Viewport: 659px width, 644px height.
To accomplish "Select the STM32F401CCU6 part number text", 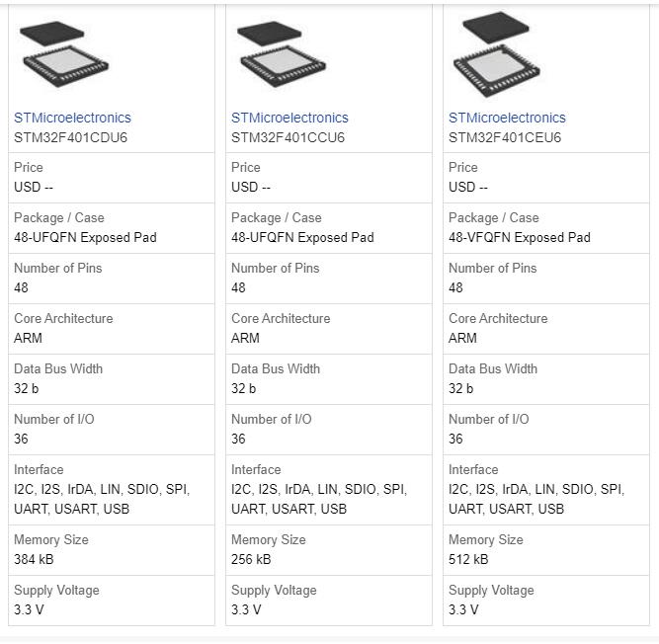I will point(288,137).
